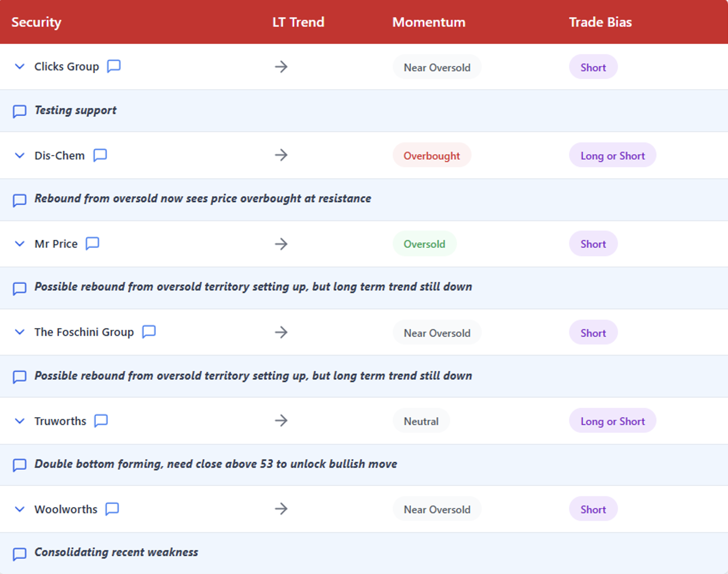Click comment icon beside Woolworths
The height and width of the screenshot is (574, 728).
click(112, 509)
